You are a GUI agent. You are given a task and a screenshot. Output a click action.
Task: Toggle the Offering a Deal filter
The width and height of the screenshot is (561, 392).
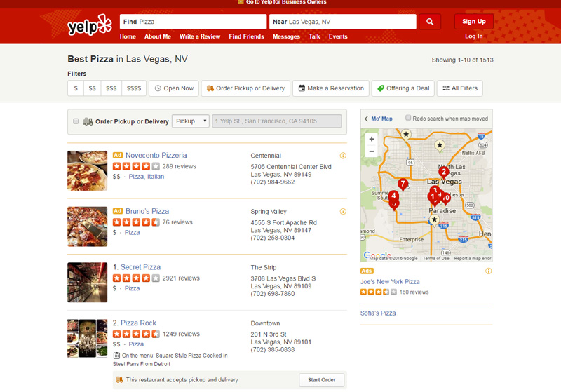coord(403,88)
